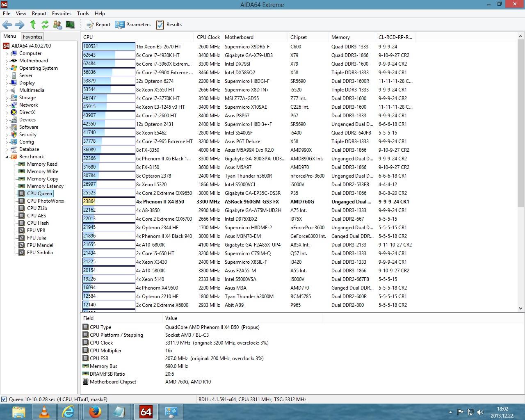
Task: Select Memory Write benchmark
Action: (x=43, y=171)
